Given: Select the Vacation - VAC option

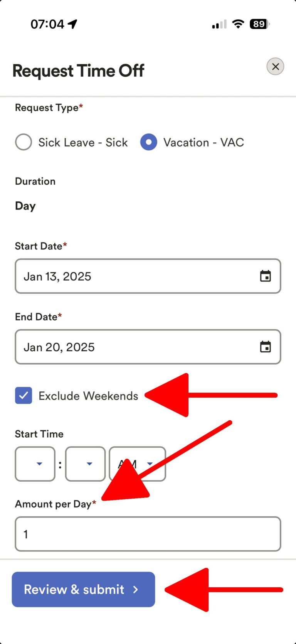Looking at the screenshot, I should (x=149, y=142).
